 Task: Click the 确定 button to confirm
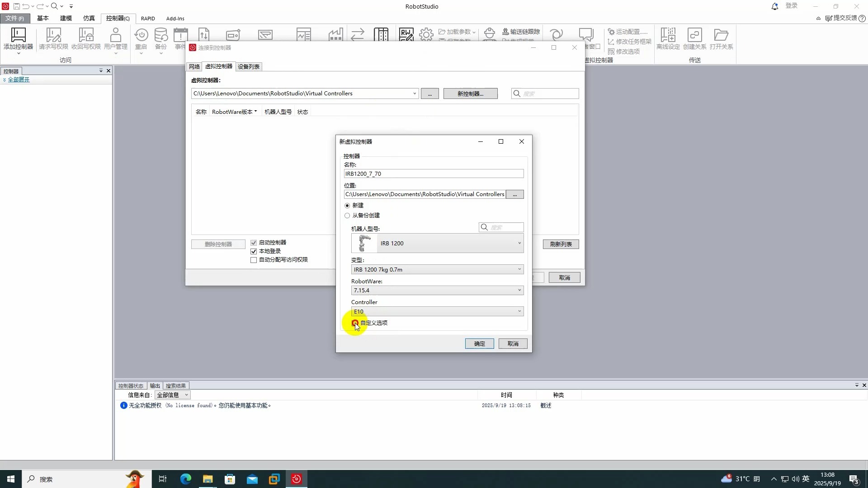tap(479, 343)
